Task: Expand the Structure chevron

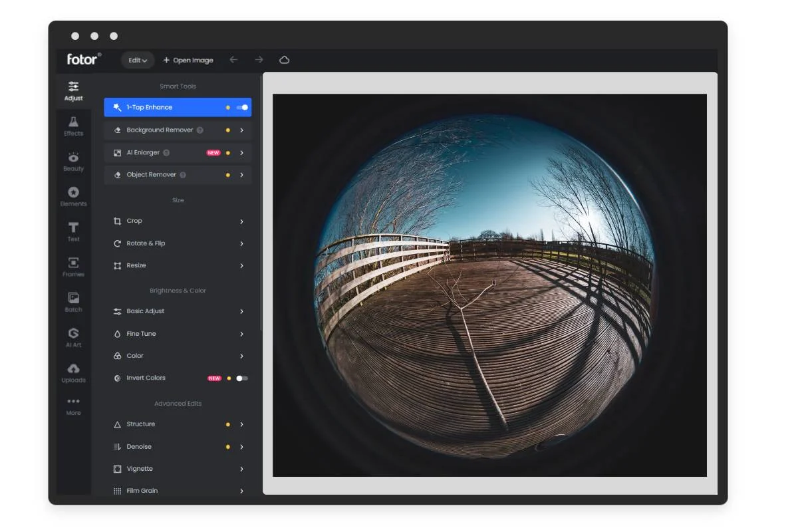Action: click(241, 424)
